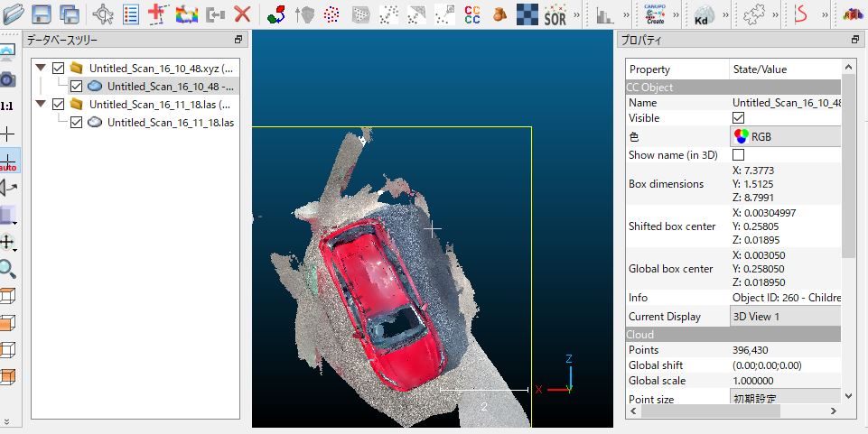Open the SOR noise filter tool

pyautogui.click(x=555, y=14)
